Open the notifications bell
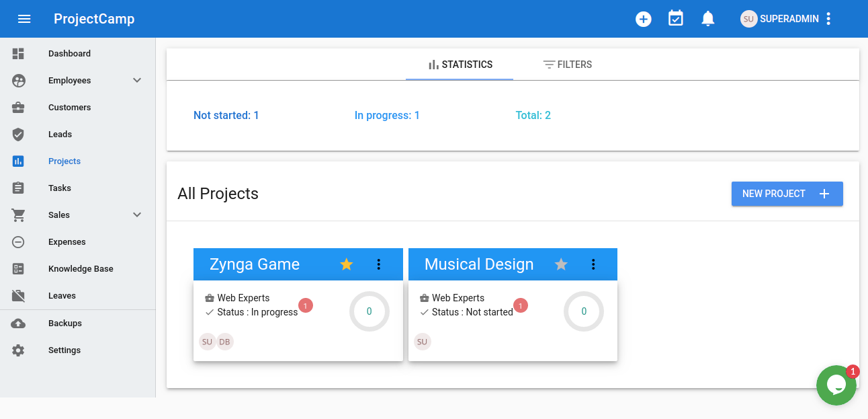This screenshot has height=419, width=868. point(707,19)
